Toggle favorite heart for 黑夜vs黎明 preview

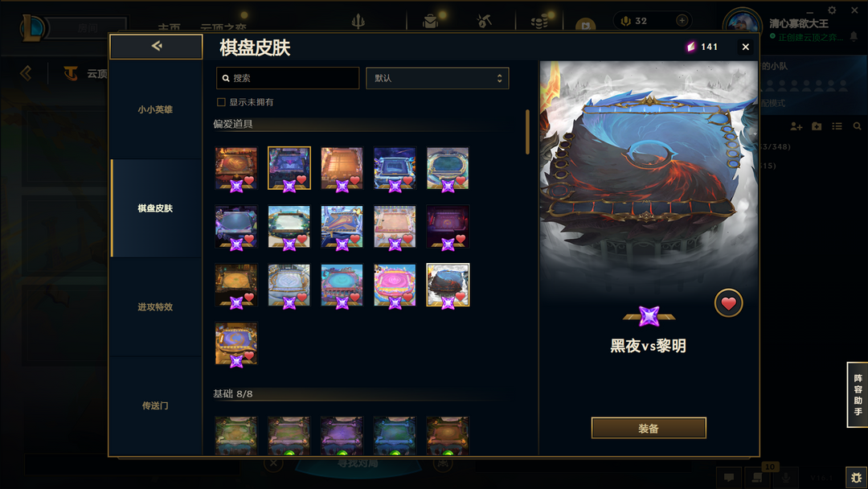tap(728, 303)
